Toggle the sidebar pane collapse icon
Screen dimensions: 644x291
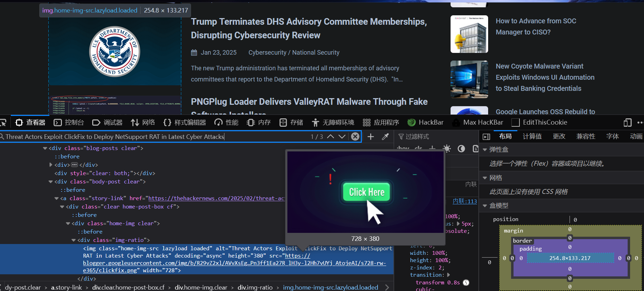(486, 137)
